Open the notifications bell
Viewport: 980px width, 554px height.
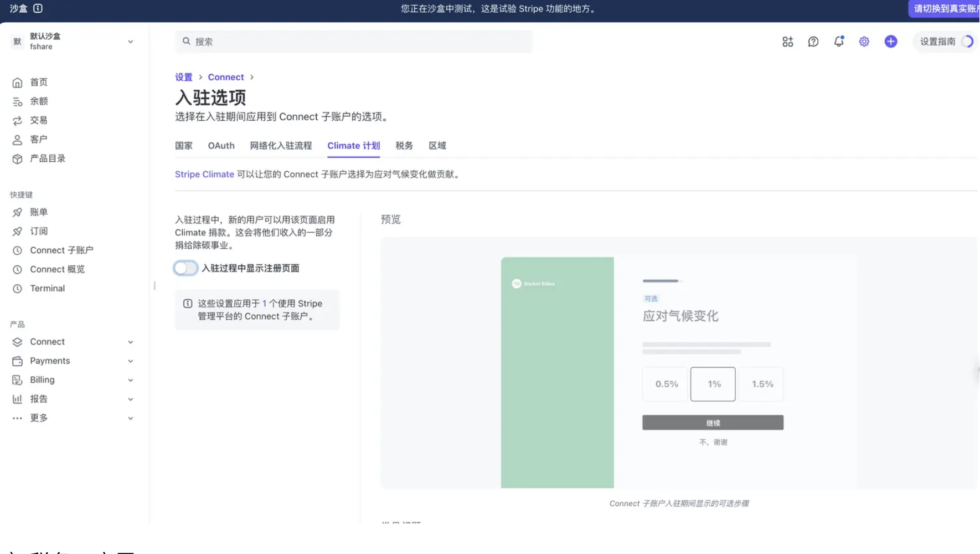point(839,42)
